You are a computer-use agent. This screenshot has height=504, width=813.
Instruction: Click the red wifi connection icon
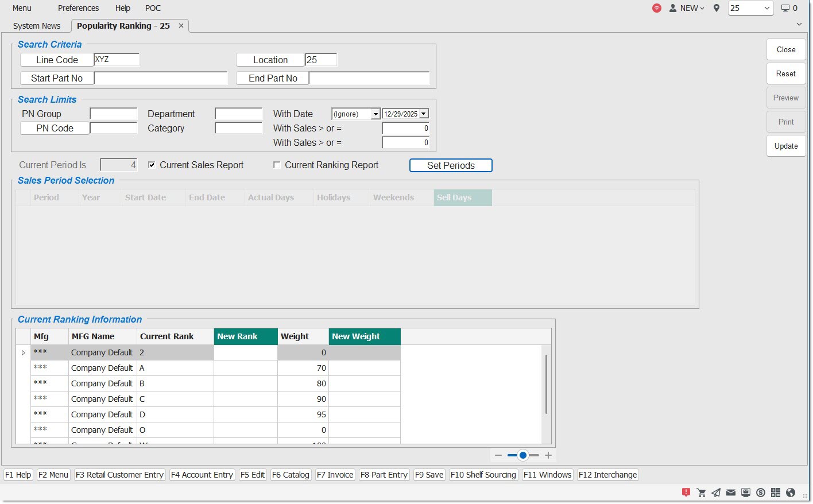[657, 8]
